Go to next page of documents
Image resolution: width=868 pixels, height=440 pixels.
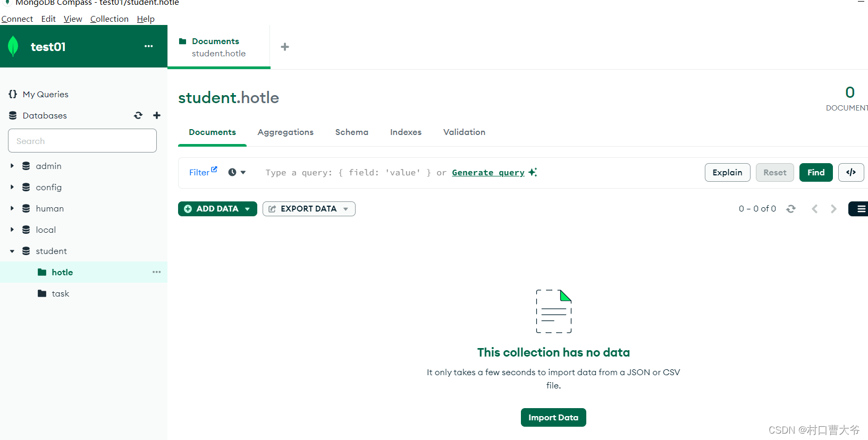[833, 209]
